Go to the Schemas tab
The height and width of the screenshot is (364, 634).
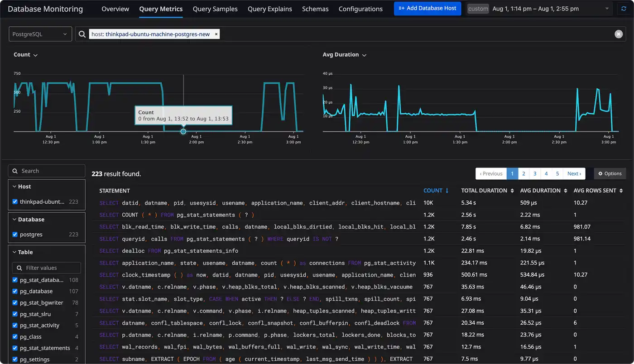(315, 9)
